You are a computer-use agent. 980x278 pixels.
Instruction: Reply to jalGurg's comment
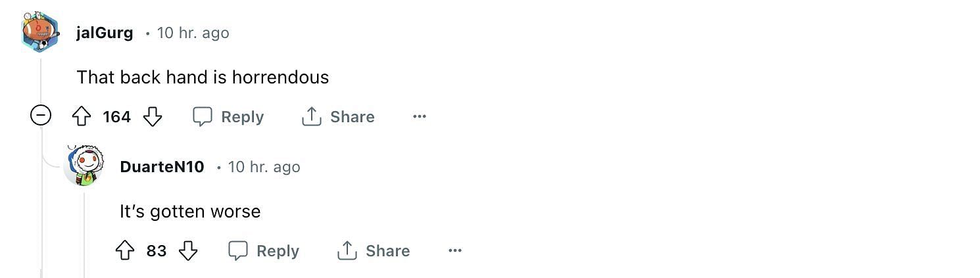[x=228, y=117]
